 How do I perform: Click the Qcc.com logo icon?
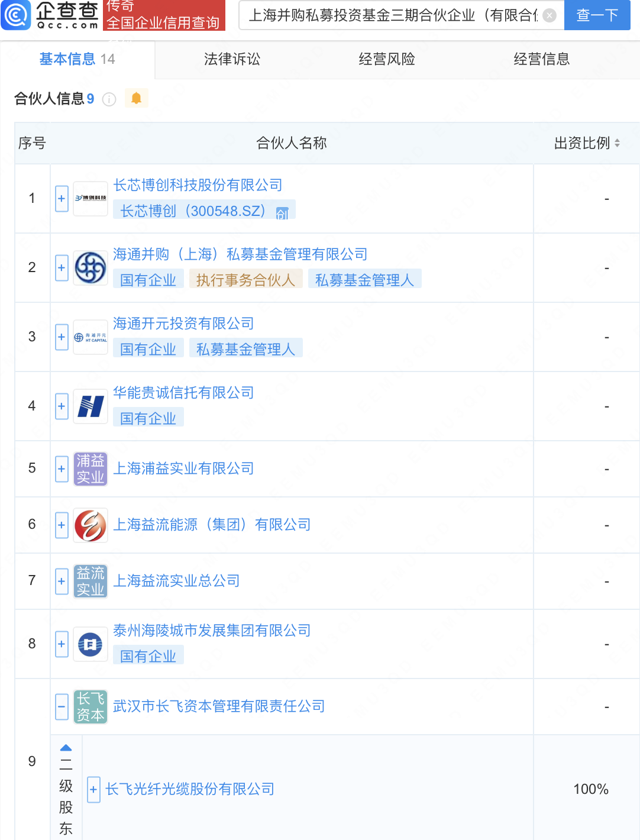16,15
